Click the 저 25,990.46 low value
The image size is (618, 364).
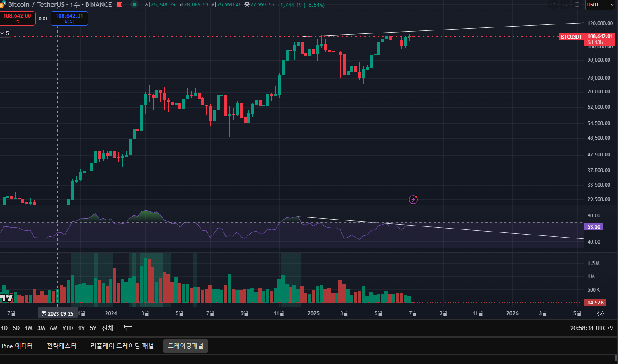tap(226, 5)
